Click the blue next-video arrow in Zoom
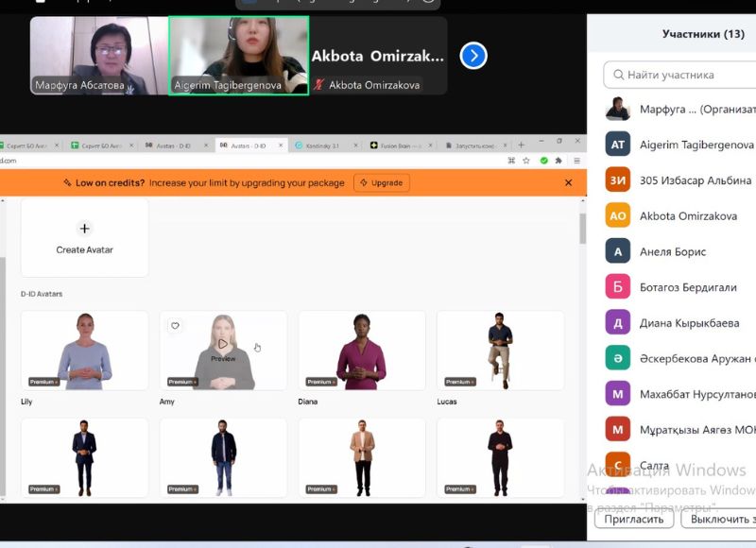This screenshot has height=548, width=756. (473, 56)
